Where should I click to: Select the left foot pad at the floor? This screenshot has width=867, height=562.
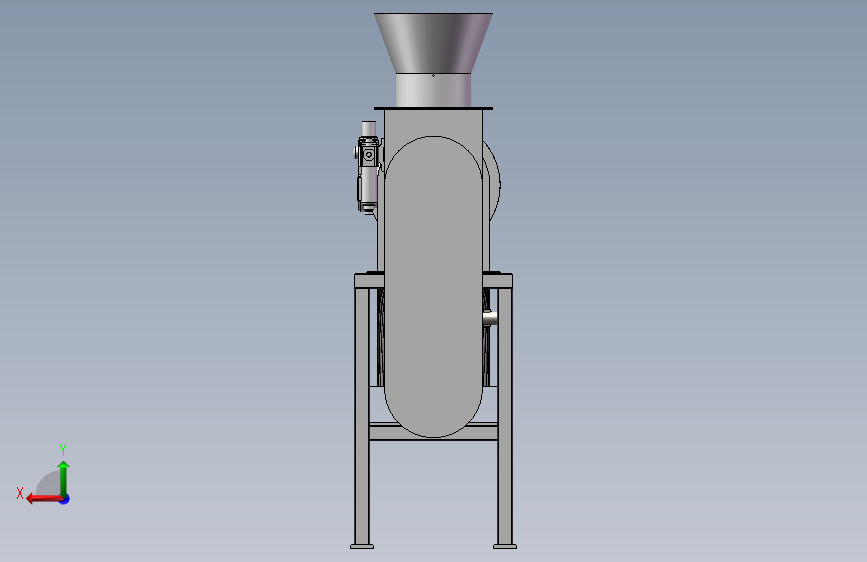point(362,547)
